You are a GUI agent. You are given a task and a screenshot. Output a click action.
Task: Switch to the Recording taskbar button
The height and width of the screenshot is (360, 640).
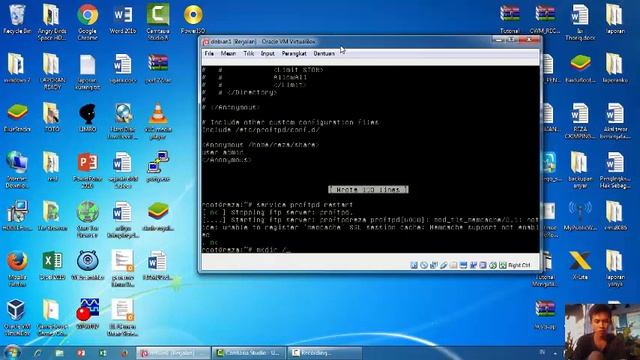[324, 353]
